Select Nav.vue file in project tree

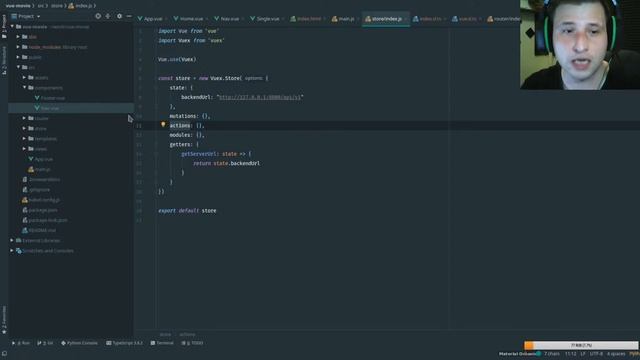point(47,108)
